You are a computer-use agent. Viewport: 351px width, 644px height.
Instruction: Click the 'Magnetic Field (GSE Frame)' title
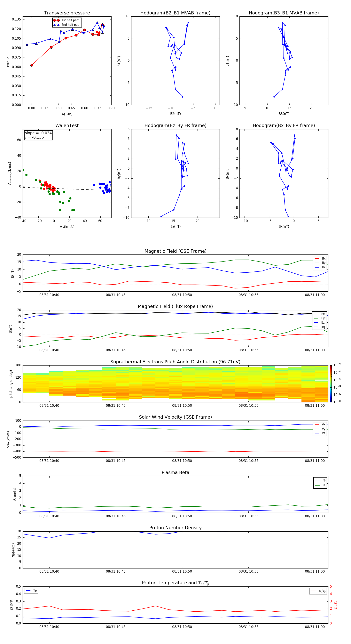(175, 251)
